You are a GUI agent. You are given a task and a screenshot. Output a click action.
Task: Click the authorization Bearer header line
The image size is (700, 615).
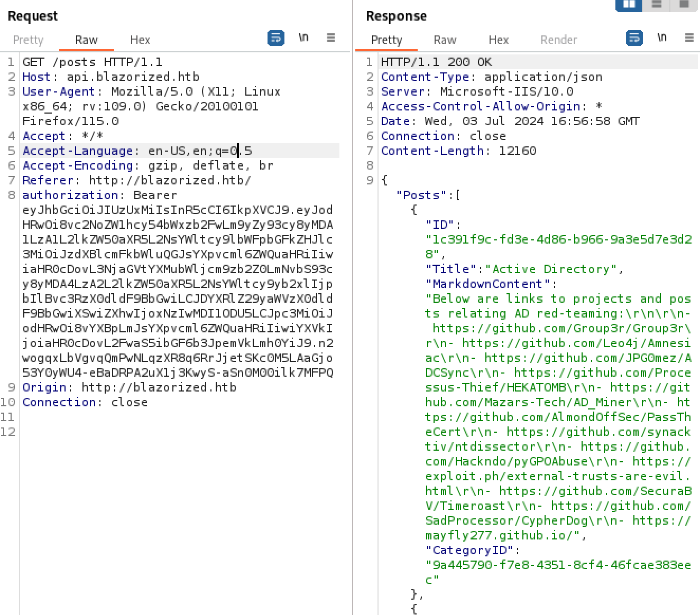[99, 195]
